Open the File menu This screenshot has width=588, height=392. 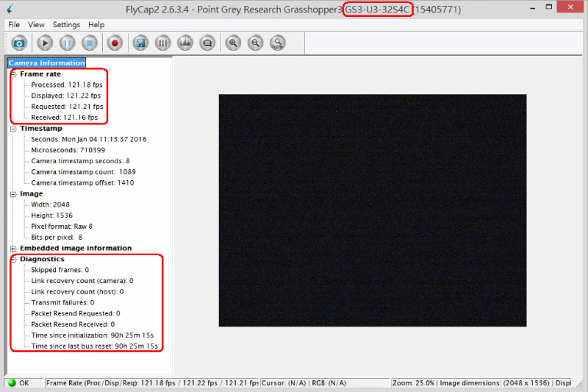point(14,24)
